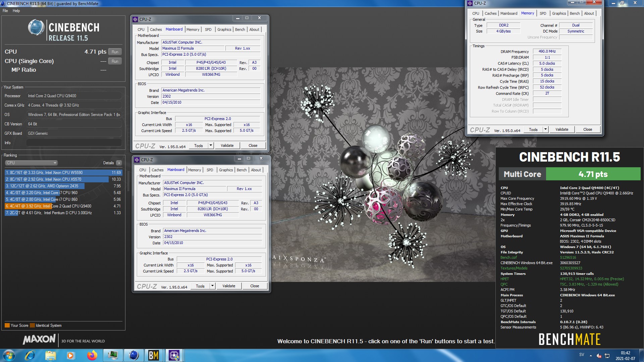Run the CPU multi-core benchmark
The image size is (644, 362).
pyautogui.click(x=115, y=52)
